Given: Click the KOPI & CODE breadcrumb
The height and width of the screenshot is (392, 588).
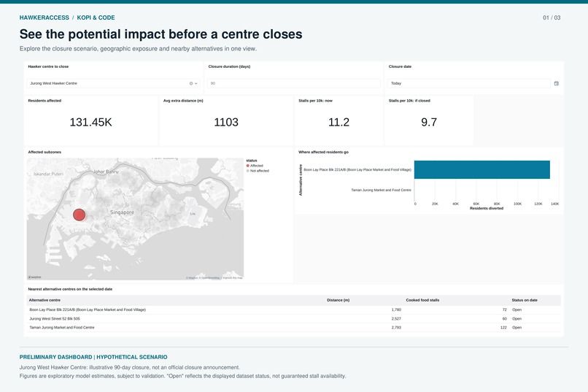Looking at the screenshot, I should point(96,18).
